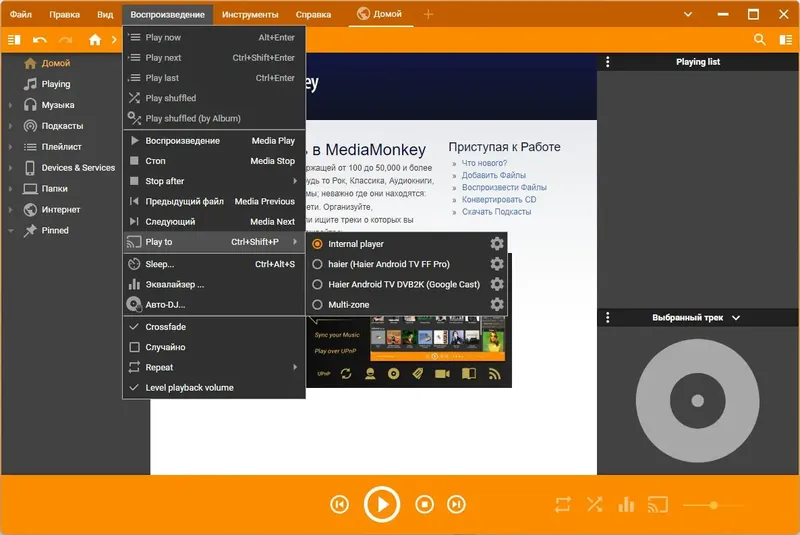Click the RSS feed icon in the welcome banner
Screen dimensions: 800x535
(494, 374)
